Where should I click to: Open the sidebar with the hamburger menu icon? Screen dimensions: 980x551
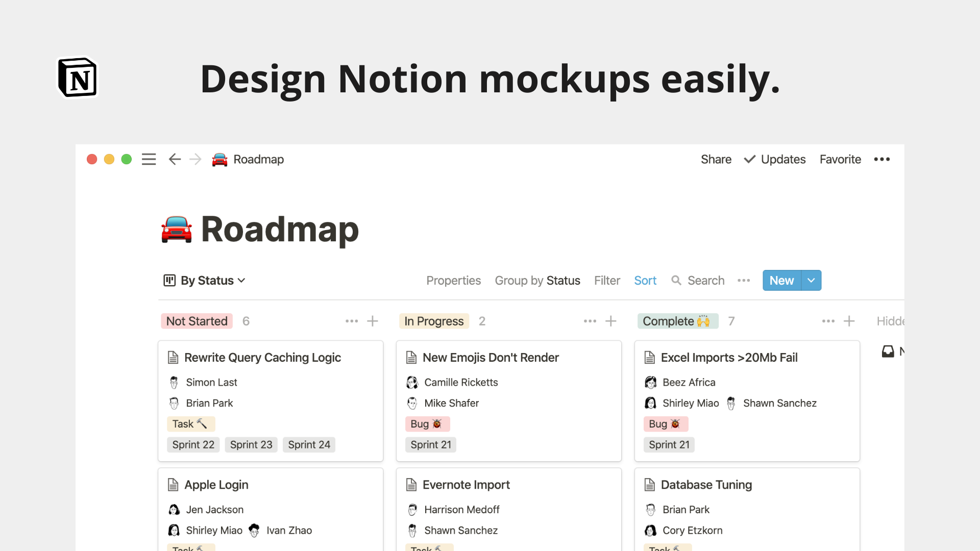coord(149,159)
